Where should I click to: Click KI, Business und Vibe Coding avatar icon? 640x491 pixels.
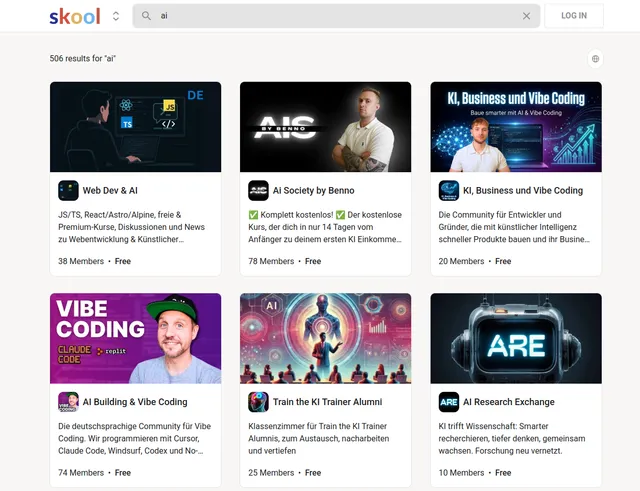(x=448, y=190)
